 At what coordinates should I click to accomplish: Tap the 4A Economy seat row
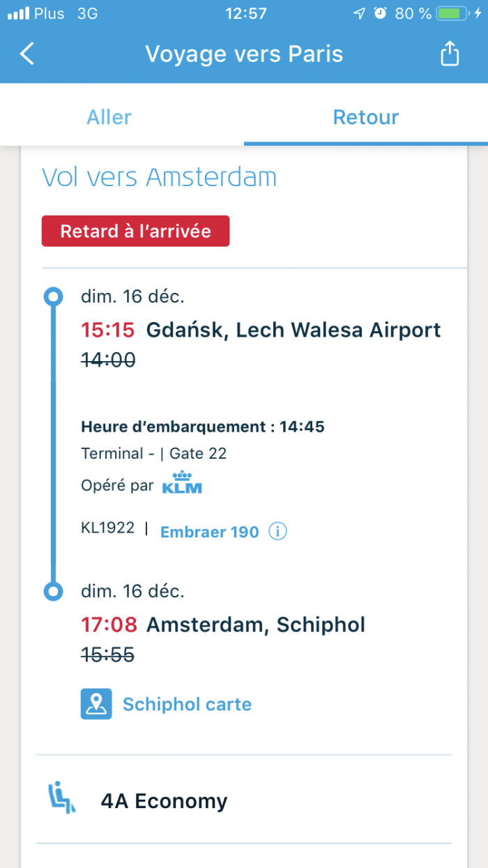pyautogui.click(x=165, y=801)
